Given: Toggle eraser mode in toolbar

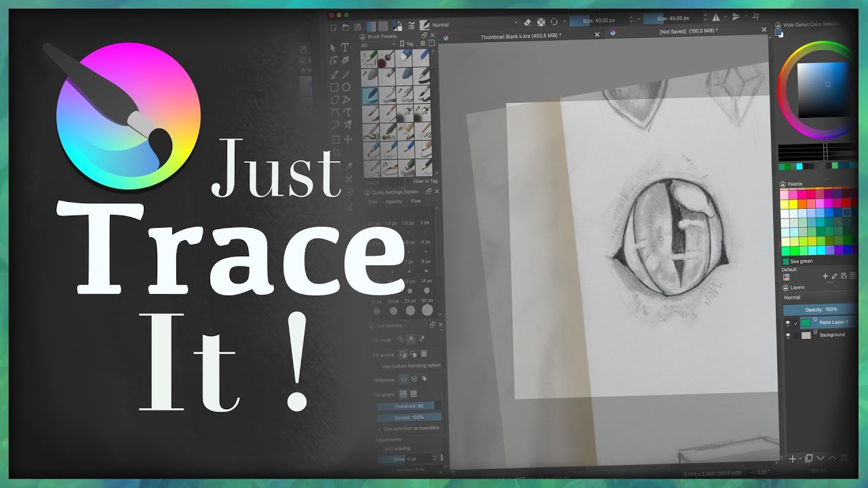Looking at the screenshot, I should point(528,22).
